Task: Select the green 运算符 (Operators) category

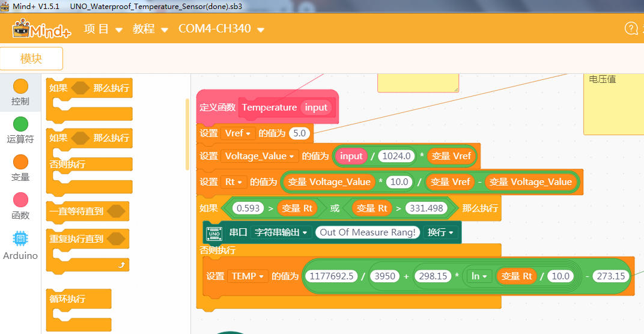Action: point(20,130)
